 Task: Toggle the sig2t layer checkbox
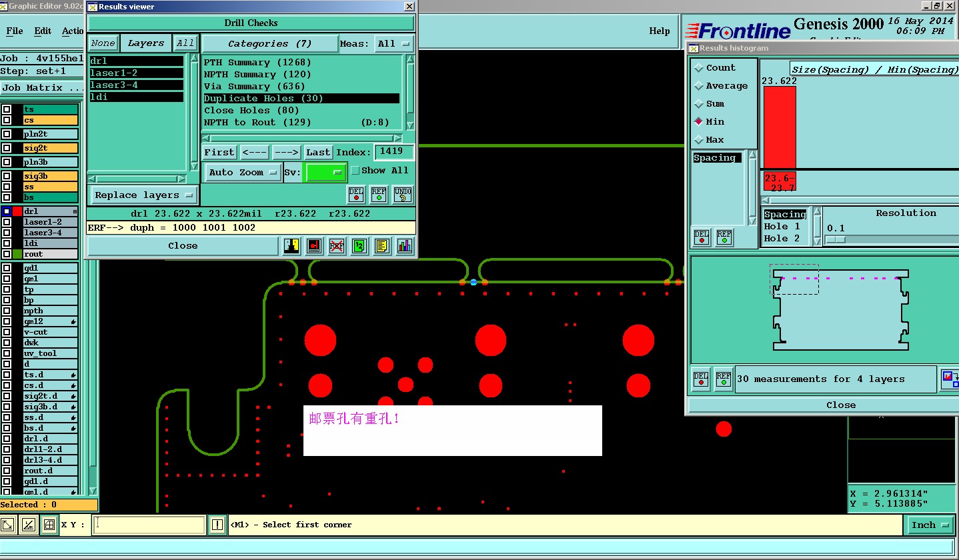7,148
